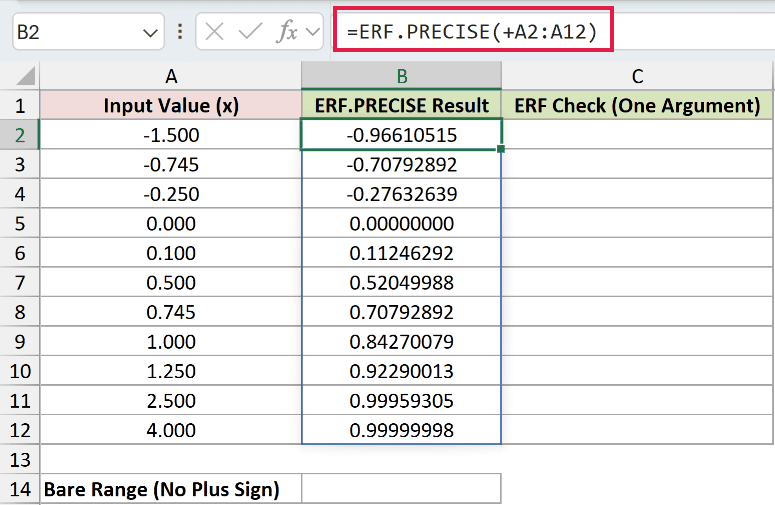Select row 10 header
This screenshot has height=505, width=775.
(x=20, y=371)
